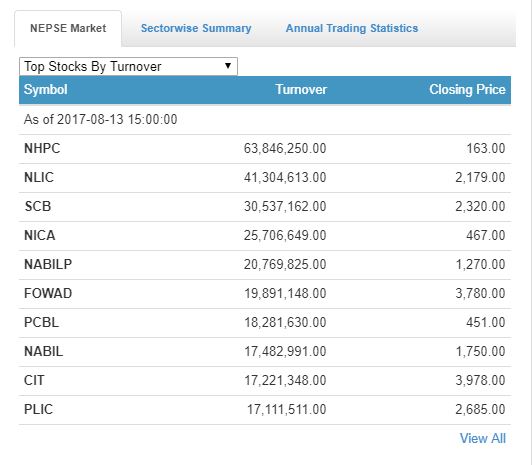Screen dimensions: 532x465
Task: Select NICA closing price 467.00
Action: (x=486, y=235)
